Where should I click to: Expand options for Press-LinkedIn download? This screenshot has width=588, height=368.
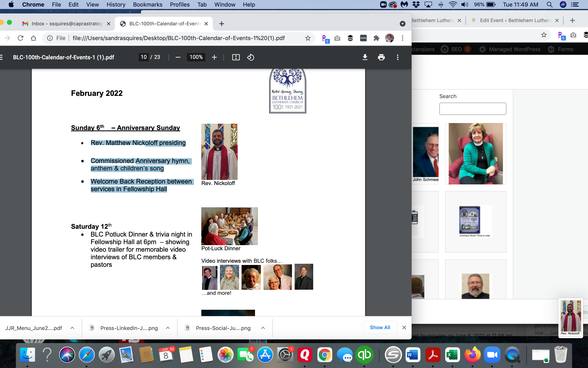pyautogui.click(x=168, y=328)
